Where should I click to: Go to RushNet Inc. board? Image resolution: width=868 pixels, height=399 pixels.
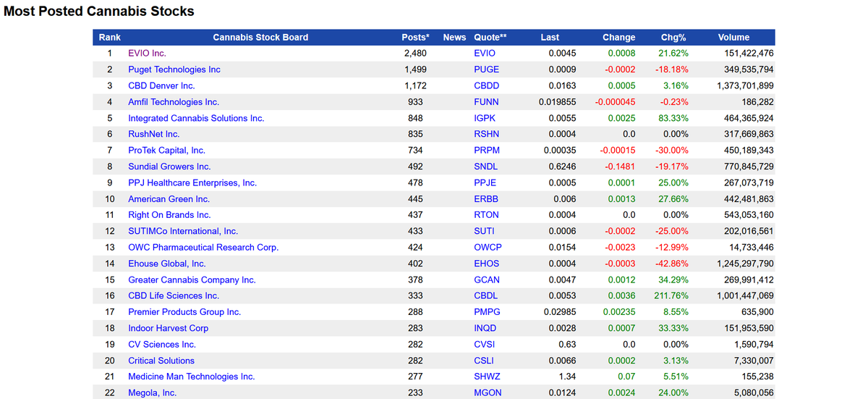point(153,134)
